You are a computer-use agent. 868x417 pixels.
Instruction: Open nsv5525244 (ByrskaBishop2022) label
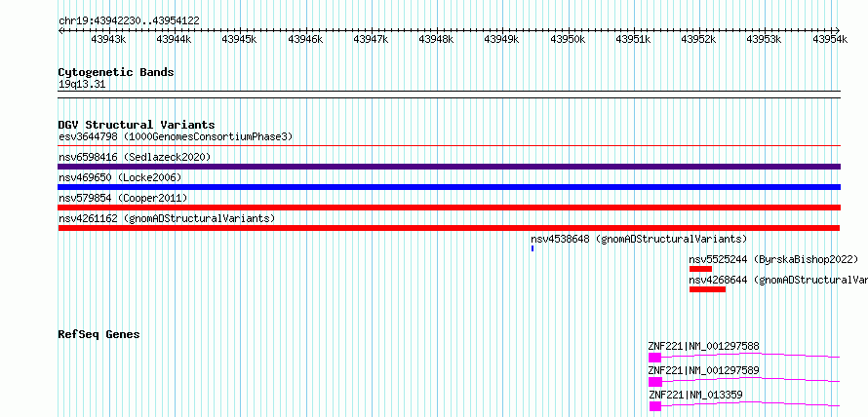pos(773,259)
